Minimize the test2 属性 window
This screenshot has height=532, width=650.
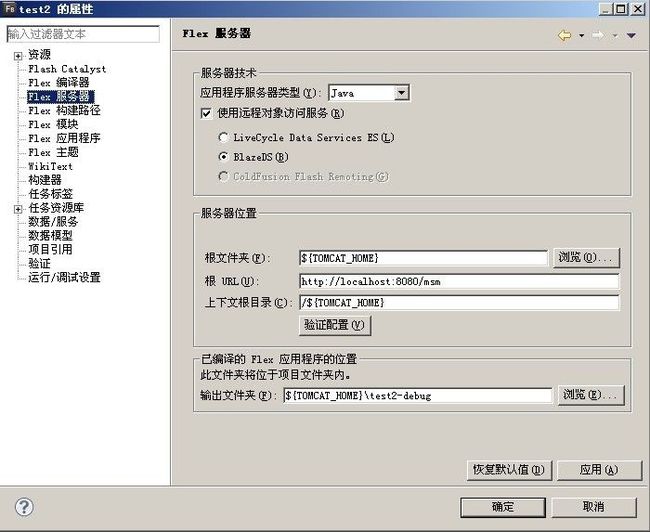tap(606, 9)
